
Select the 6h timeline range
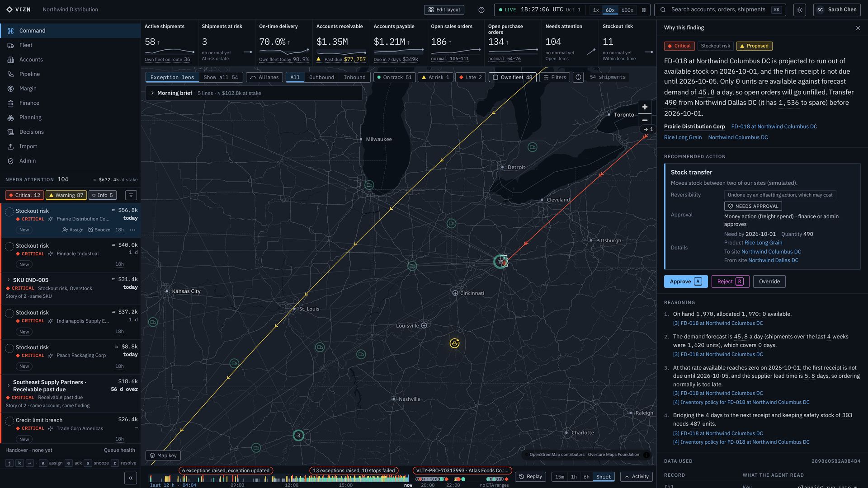pyautogui.click(x=586, y=477)
